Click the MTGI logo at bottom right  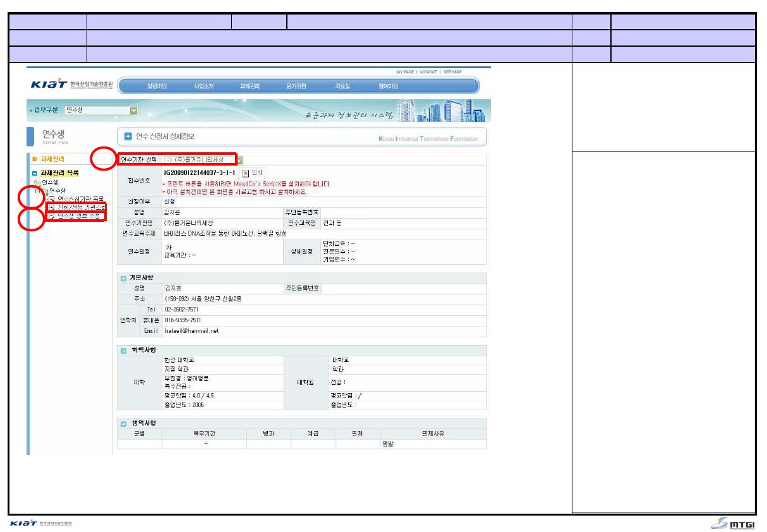tap(734, 524)
